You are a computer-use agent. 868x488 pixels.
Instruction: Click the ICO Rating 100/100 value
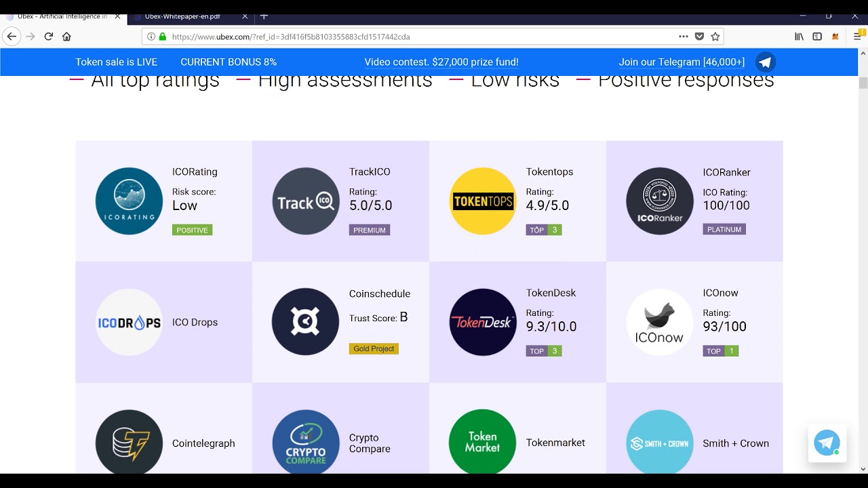[x=726, y=205]
